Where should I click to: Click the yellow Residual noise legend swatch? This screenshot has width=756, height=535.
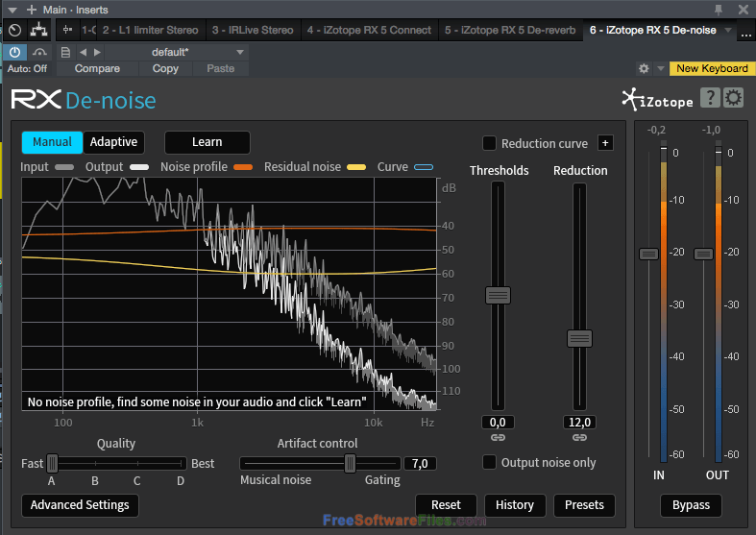click(356, 167)
